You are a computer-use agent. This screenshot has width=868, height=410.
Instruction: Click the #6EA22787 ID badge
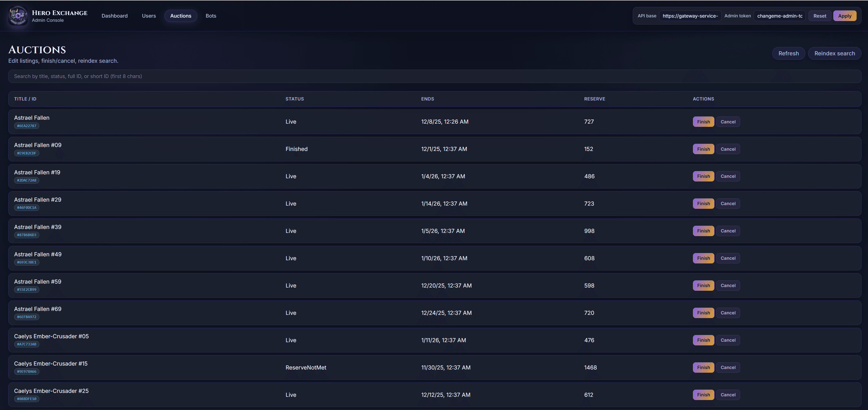(27, 125)
